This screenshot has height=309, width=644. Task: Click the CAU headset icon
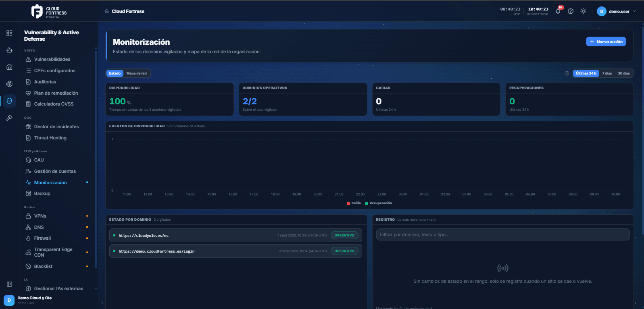pyautogui.click(x=28, y=160)
